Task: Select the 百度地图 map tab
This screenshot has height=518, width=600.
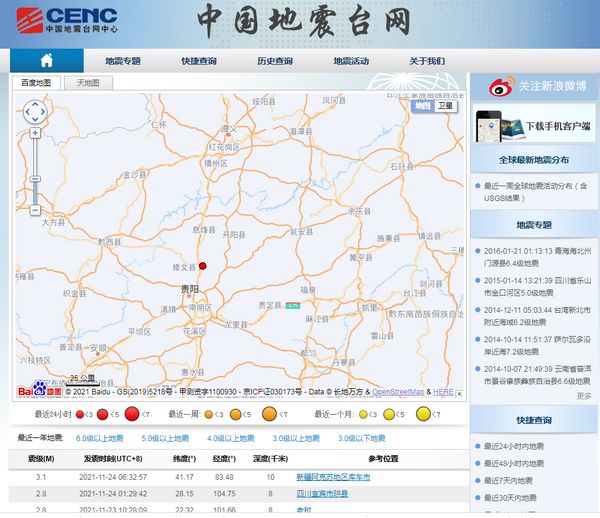Action: [x=36, y=83]
